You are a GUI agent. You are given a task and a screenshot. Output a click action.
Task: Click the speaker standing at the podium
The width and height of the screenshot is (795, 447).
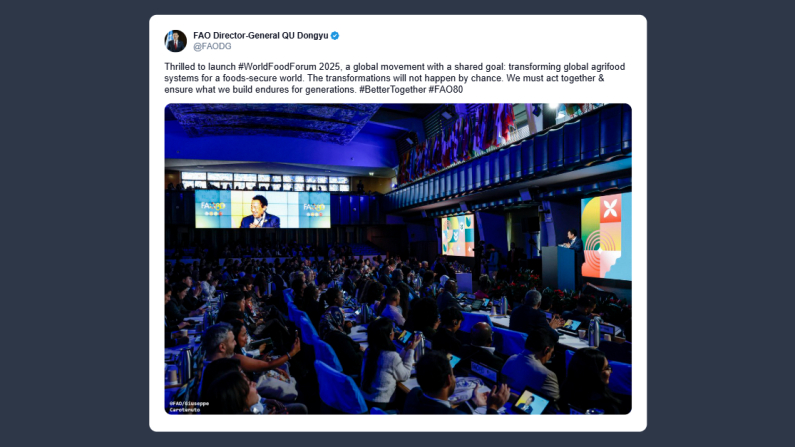(x=574, y=240)
